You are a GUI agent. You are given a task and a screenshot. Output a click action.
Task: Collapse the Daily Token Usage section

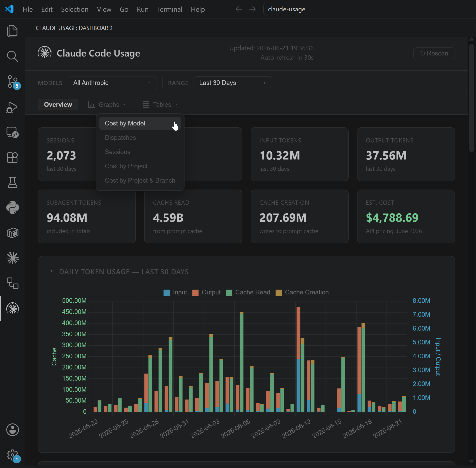click(51, 271)
